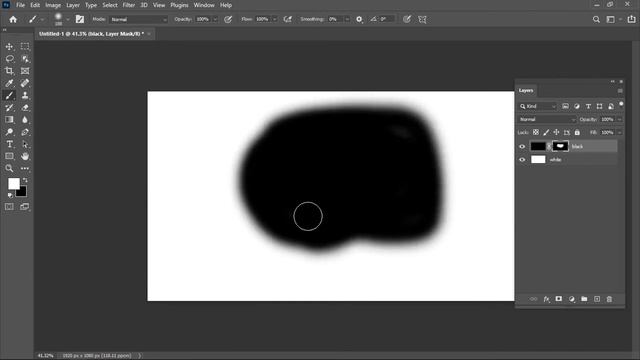640x360 pixels.
Task: Select the Lasso tool
Action: [9, 59]
